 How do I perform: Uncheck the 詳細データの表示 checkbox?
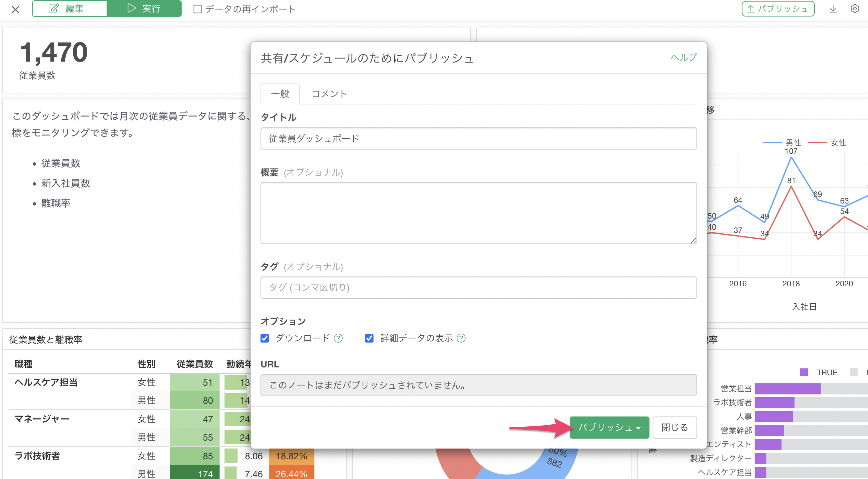pos(369,338)
